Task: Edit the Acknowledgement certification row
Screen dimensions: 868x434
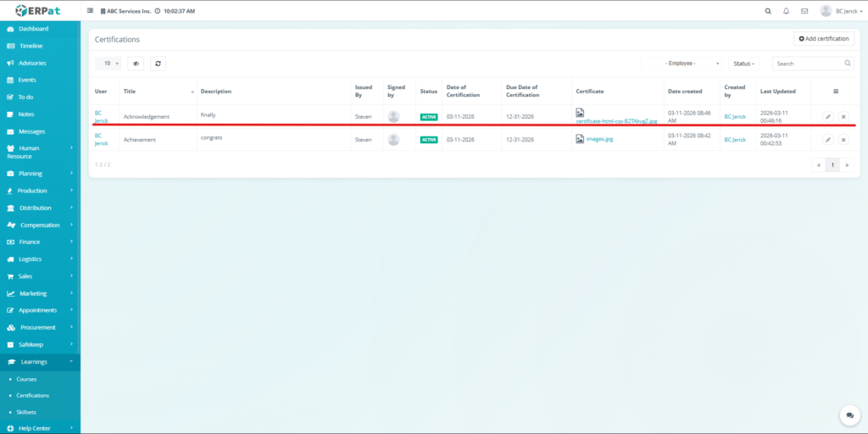Action: pyautogui.click(x=828, y=116)
